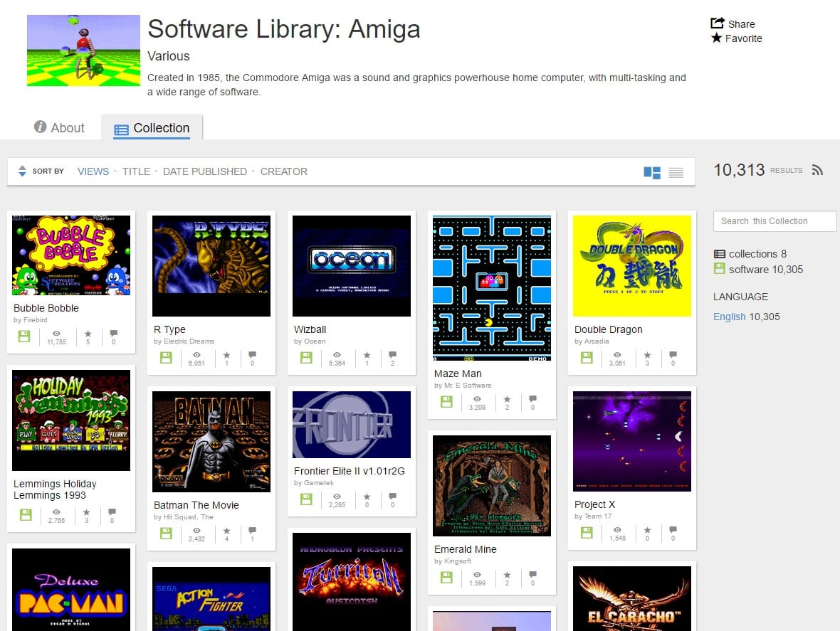
Task: Open the Bubble Bobble thumbnail
Action: [71, 255]
